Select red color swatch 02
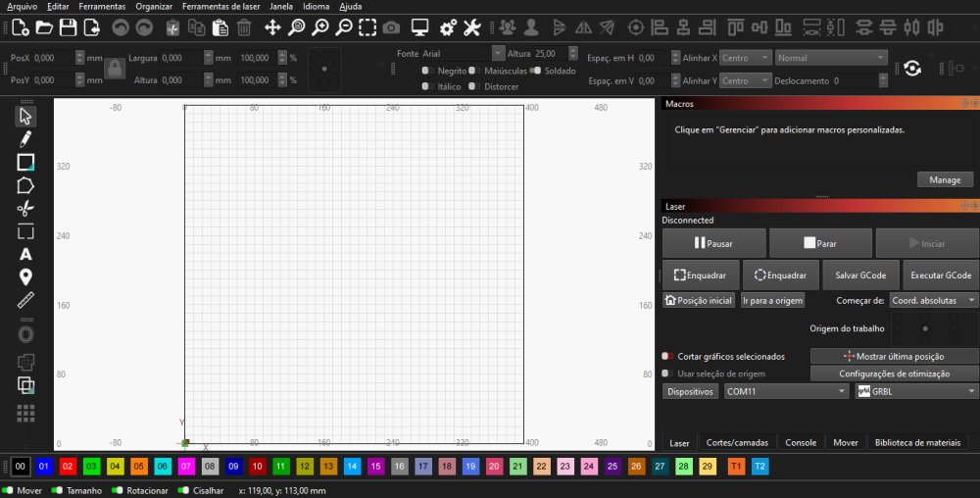The height and width of the screenshot is (498, 980). [68, 467]
